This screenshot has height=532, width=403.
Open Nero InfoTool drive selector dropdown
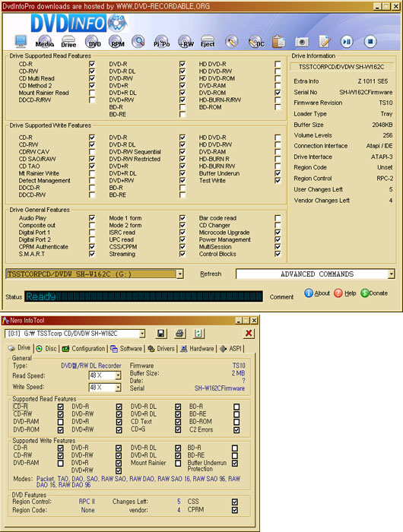pyautogui.click(x=142, y=334)
